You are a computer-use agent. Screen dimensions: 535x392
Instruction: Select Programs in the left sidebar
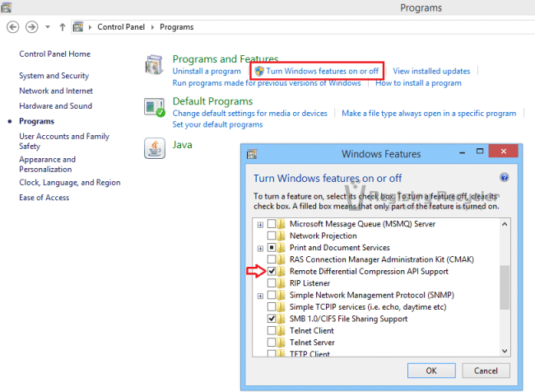point(36,121)
